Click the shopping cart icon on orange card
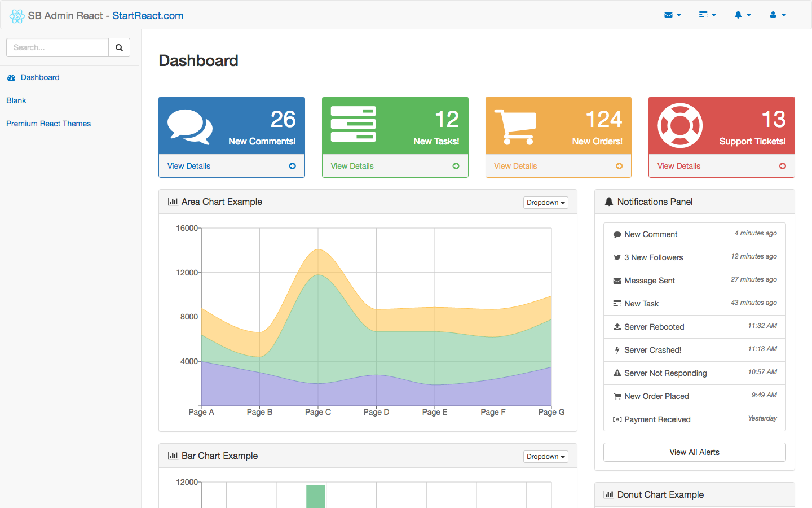 [x=515, y=126]
